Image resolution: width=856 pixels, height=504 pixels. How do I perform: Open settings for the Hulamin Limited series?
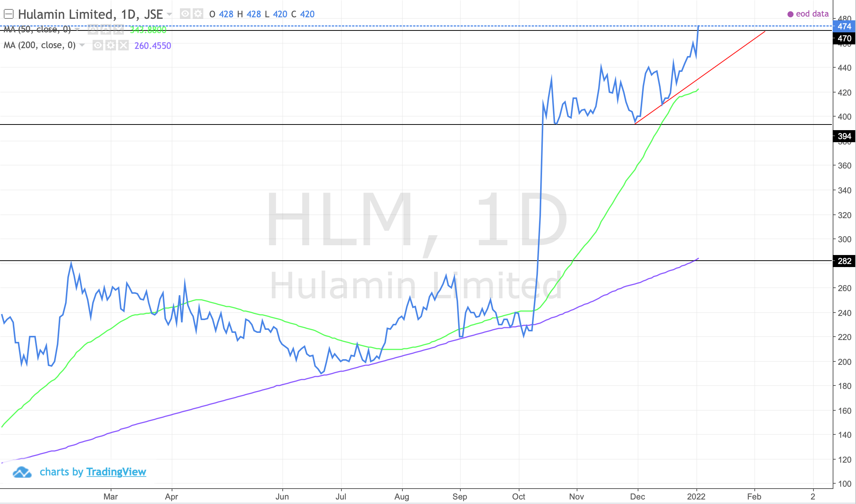coord(198,14)
